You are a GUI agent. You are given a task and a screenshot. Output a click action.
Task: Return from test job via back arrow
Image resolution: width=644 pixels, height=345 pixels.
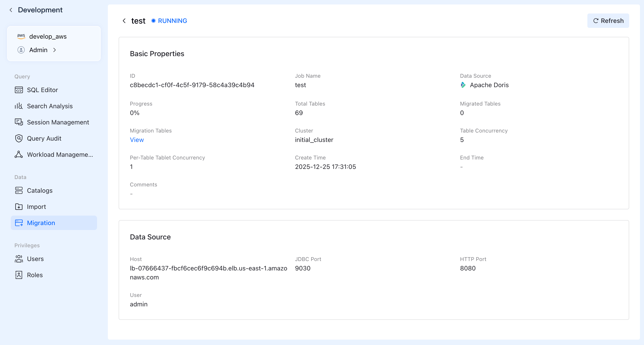coord(124,21)
